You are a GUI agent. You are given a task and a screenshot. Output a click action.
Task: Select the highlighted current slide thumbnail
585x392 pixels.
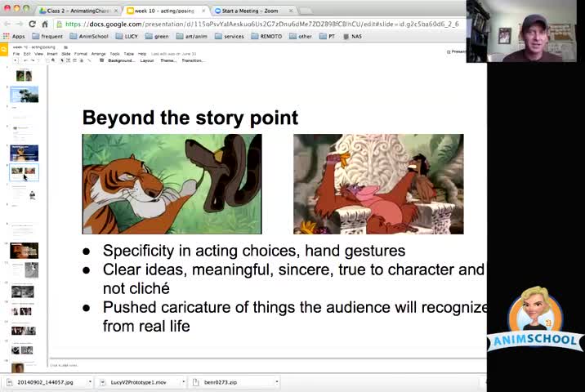point(25,172)
